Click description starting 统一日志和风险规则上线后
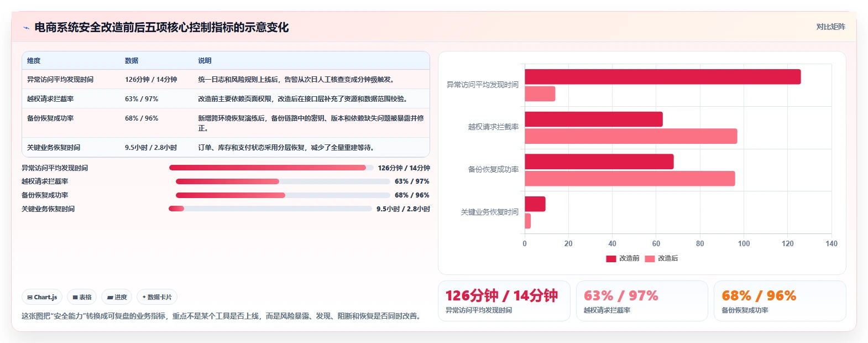The image size is (868, 343). pos(297,80)
